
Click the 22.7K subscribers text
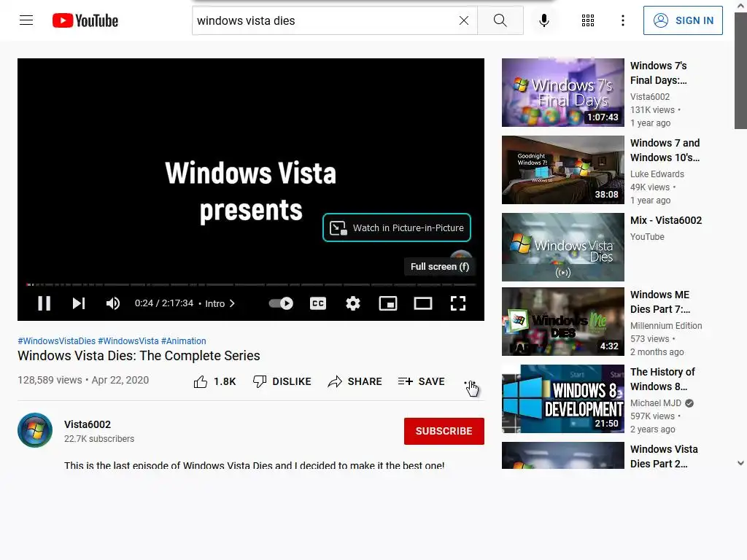99,438
